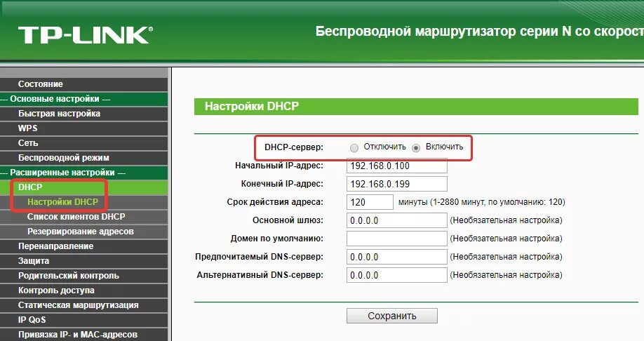This screenshot has height=341, width=644.
Task: Focus the Начальный IP-адрес field
Action: click(x=397, y=166)
